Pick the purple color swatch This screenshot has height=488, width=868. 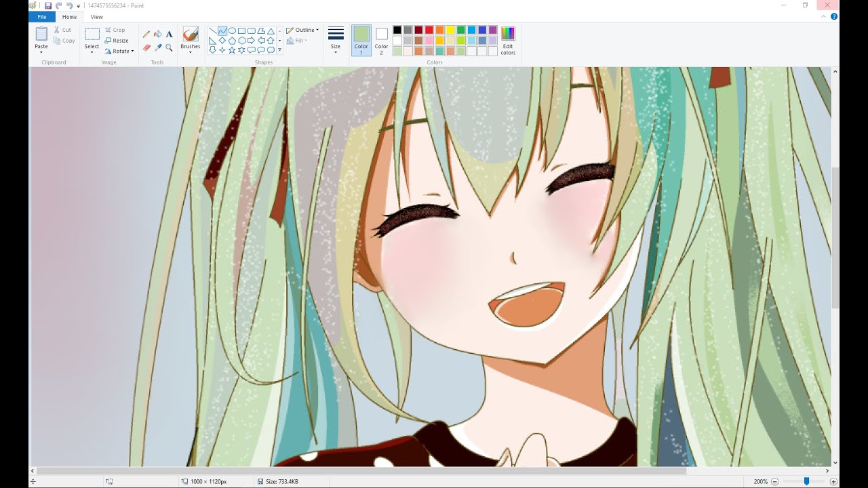click(492, 30)
